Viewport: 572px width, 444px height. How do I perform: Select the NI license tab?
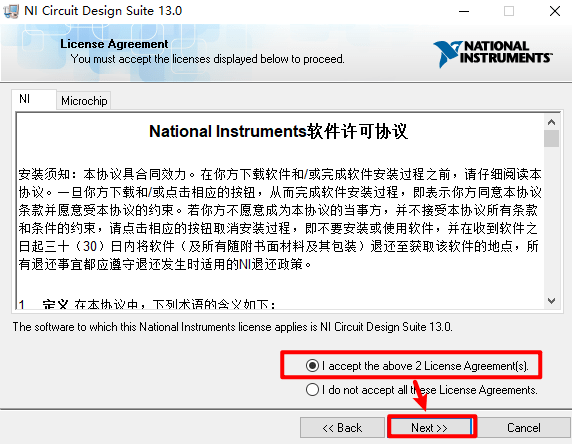tap(34, 99)
